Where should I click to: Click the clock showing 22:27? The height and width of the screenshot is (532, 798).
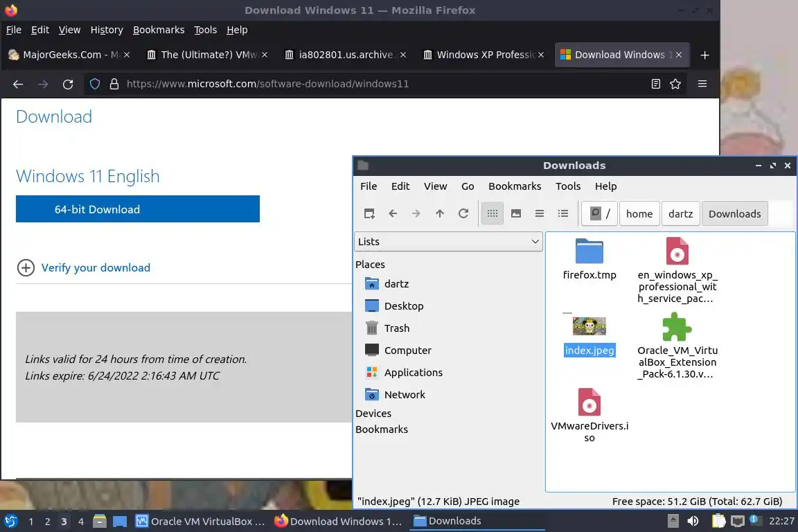781,521
